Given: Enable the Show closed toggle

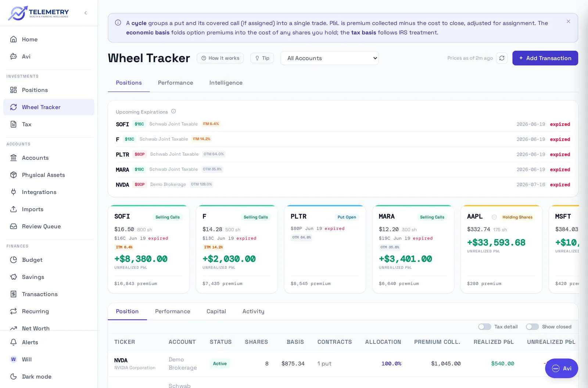Looking at the screenshot, I should point(532,327).
